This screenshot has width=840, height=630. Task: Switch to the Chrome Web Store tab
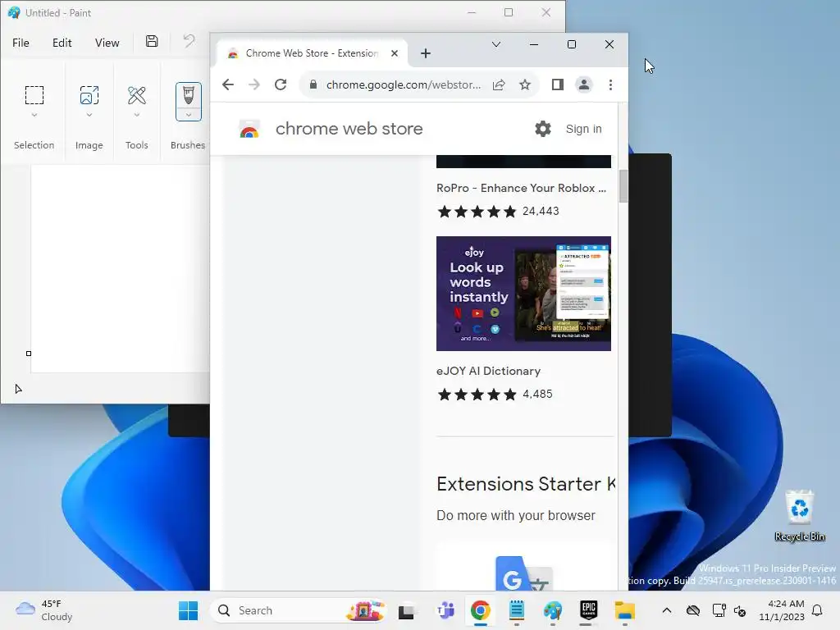tap(311, 53)
